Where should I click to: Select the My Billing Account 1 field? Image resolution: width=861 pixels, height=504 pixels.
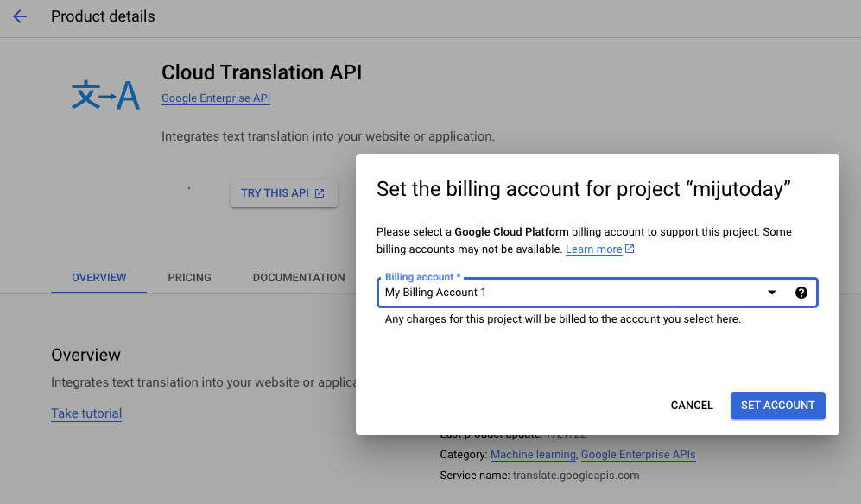[598, 293]
